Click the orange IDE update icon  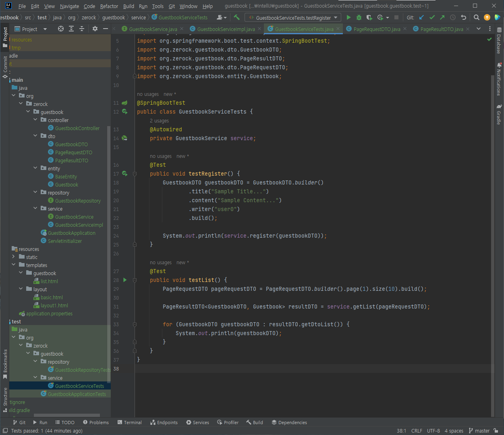487,17
